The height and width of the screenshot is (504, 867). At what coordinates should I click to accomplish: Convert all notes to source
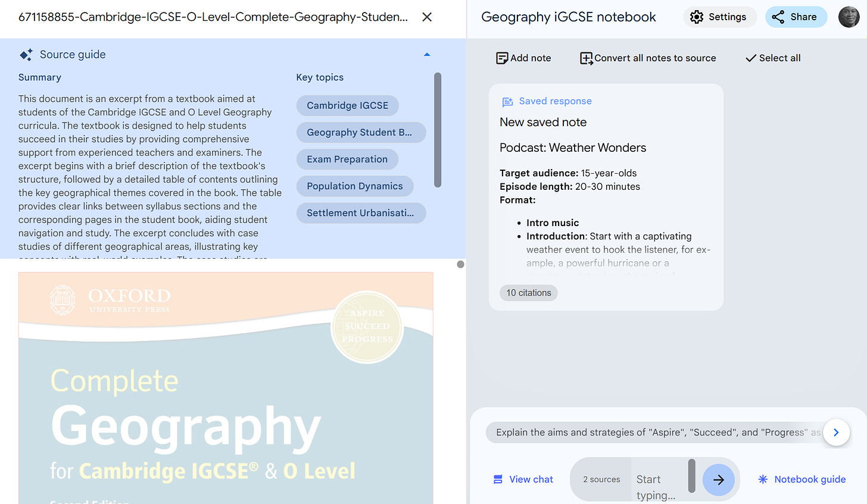[648, 58]
